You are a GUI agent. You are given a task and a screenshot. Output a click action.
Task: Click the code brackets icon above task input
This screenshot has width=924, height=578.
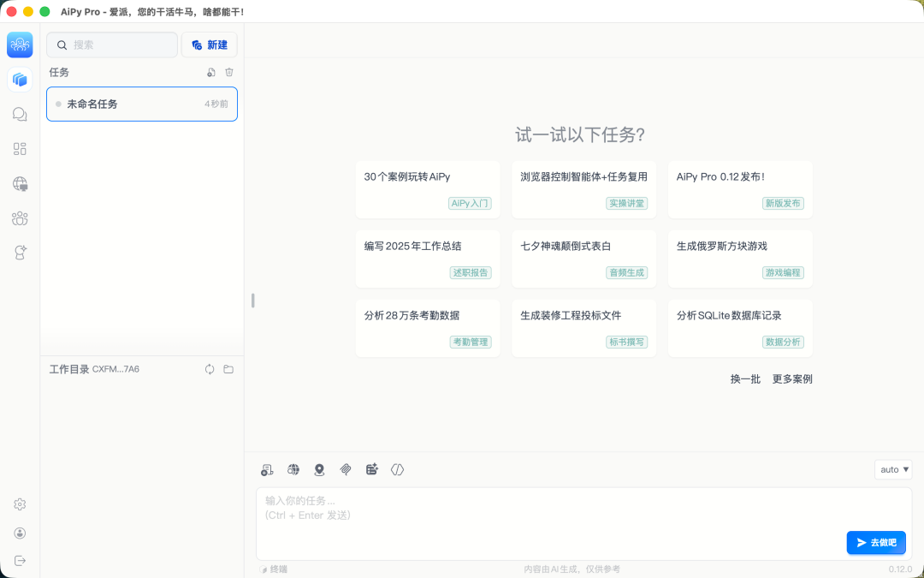click(398, 469)
